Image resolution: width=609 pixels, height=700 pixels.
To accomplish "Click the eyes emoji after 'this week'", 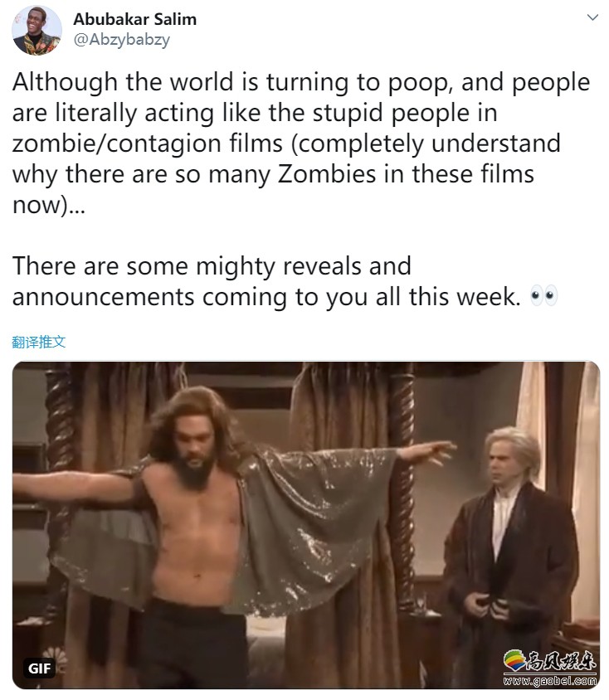I will [543, 295].
